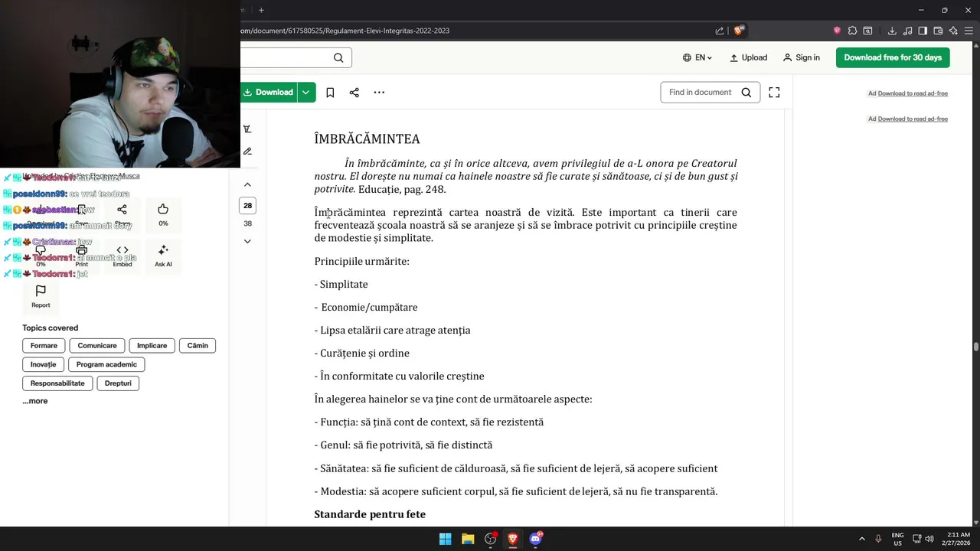This screenshot has width=980, height=551.
Task: Click the page vertical scrollbar thumb
Action: coord(975,346)
